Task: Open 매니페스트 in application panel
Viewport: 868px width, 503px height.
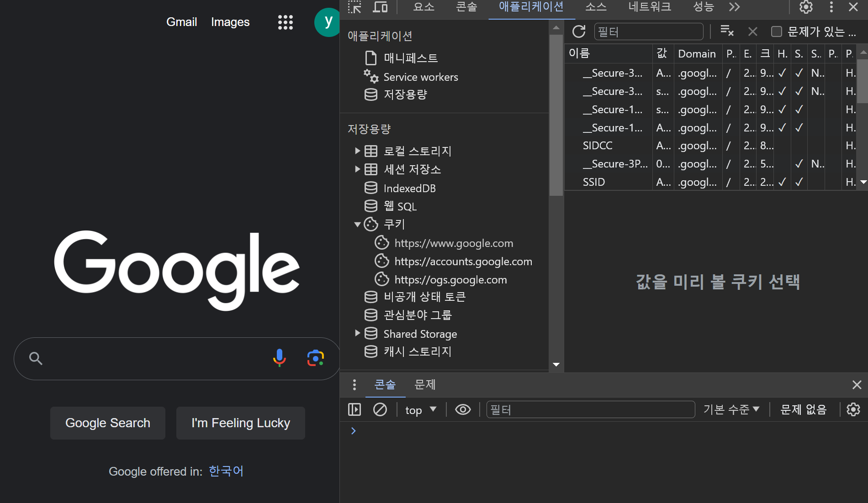Action: coord(410,58)
